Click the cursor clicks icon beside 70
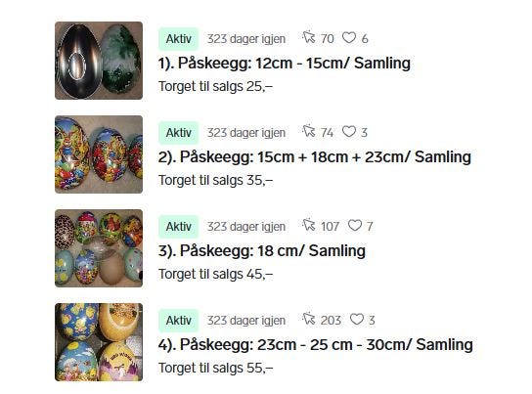Image resolution: width=532 pixels, height=394 pixels. click(x=309, y=37)
